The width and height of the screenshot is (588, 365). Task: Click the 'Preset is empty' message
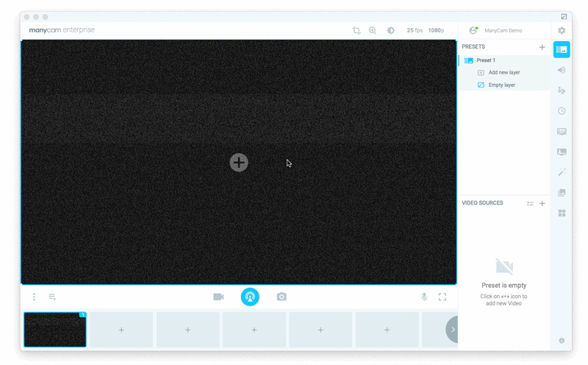click(503, 286)
